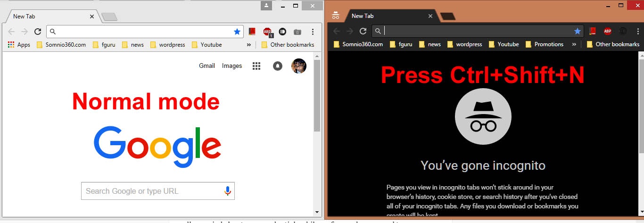Open the AdBlock Plus extension in incognito window

click(x=608, y=32)
